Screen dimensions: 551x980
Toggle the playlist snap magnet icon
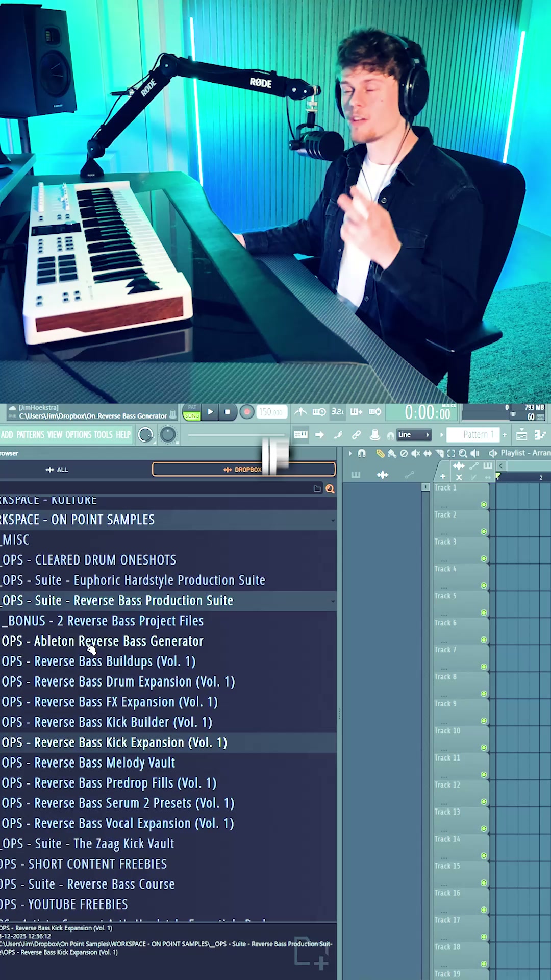(x=362, y=453)
